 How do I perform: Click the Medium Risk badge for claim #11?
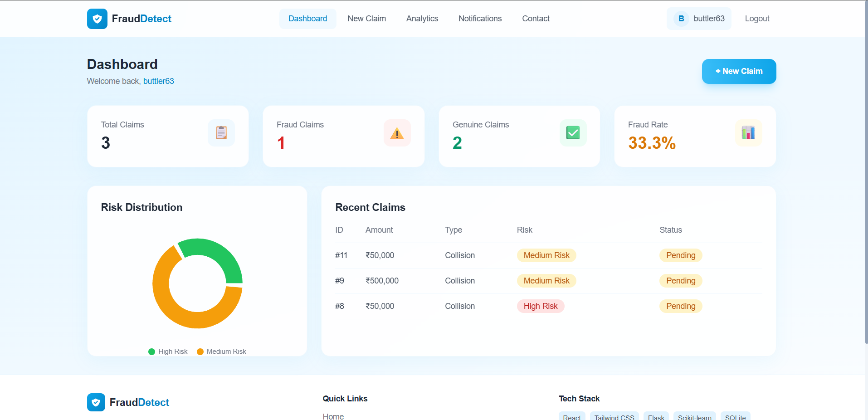(546, 255)
